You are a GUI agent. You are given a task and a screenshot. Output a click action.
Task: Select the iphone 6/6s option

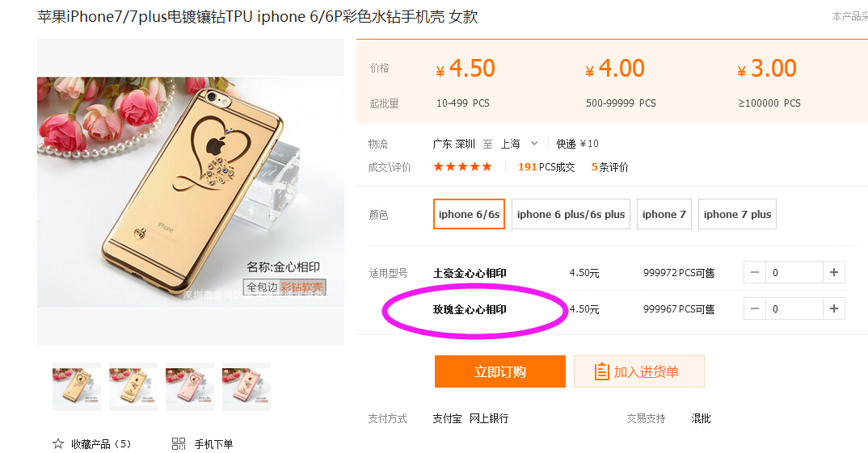[x=469, y=214]
